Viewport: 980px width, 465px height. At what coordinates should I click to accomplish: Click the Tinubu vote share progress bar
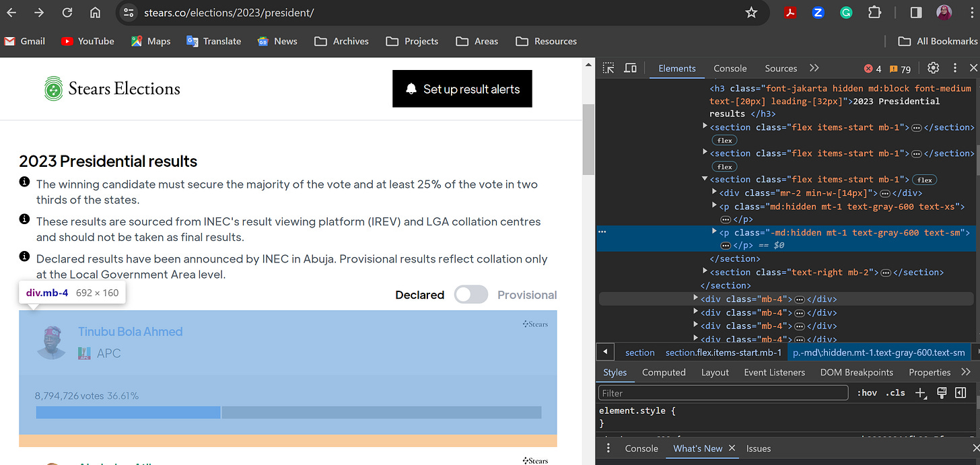tap(289, 413)
